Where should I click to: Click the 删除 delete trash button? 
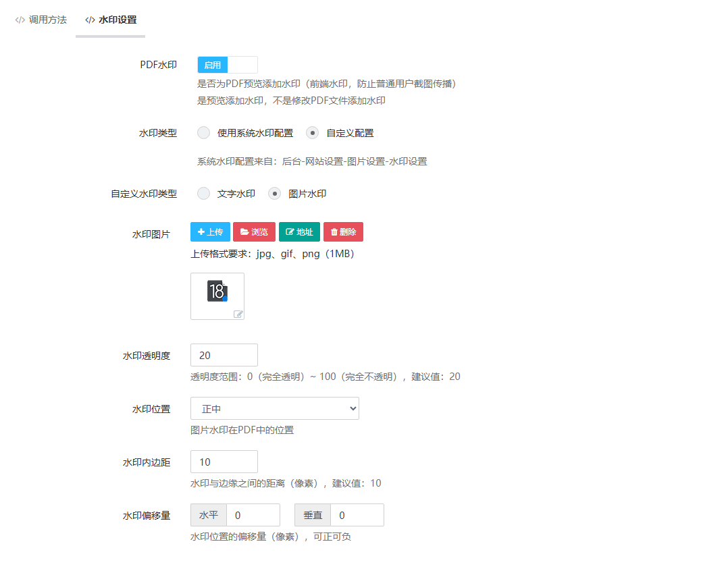tap(343, 232)
